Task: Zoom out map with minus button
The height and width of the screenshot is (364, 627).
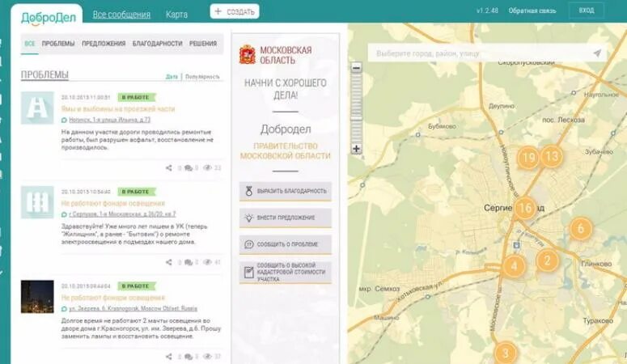Action: pyautogui.click(x=356, y=68)
